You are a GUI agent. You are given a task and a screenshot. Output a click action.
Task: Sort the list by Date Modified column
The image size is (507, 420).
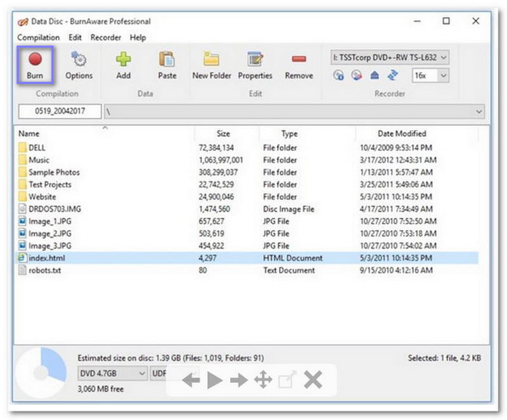[x=402, y=134]
